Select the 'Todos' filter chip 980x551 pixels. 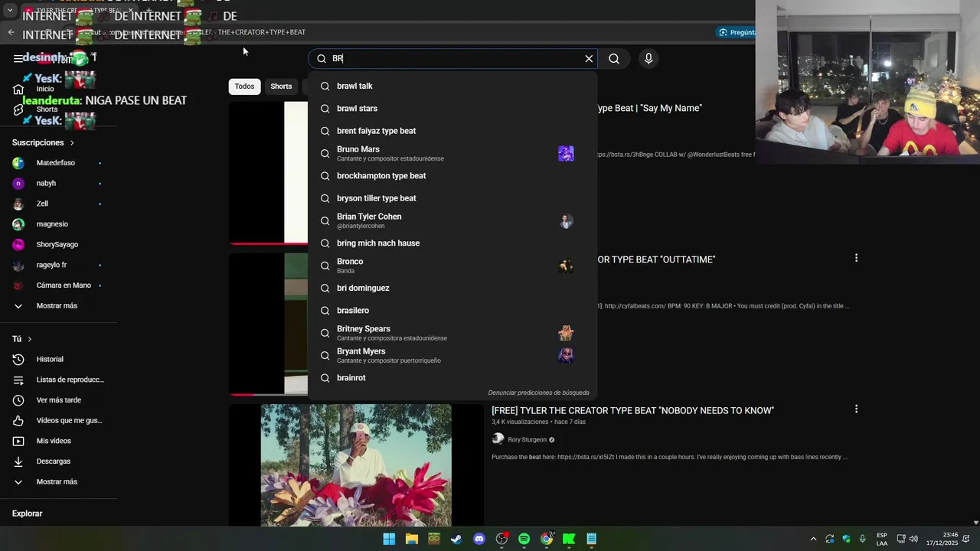pyautogui.click(x=244, y=86)
